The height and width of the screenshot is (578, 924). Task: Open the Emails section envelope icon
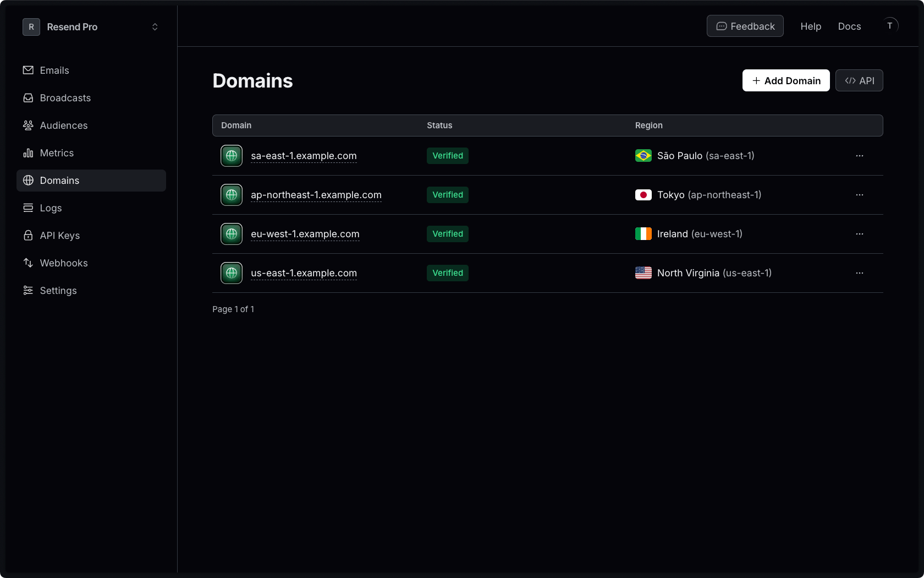[x=28, y=70]
